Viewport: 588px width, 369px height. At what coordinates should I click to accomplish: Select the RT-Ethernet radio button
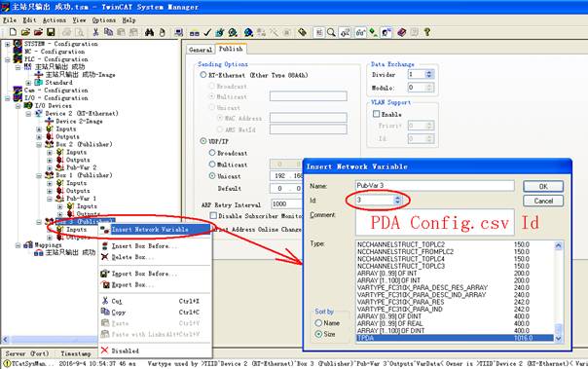(203, 75)
